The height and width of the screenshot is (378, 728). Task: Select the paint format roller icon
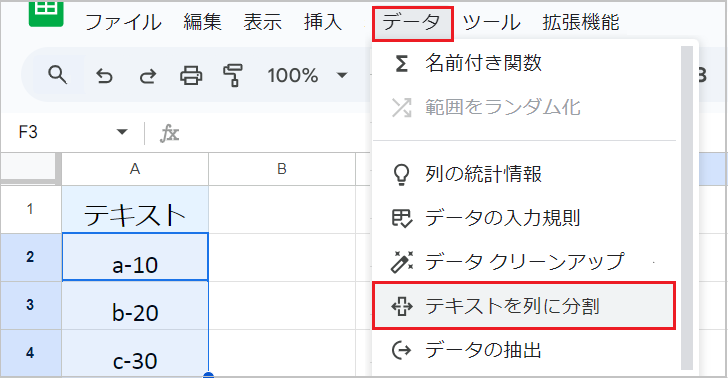pyautogui.click(x=233, y=75)
